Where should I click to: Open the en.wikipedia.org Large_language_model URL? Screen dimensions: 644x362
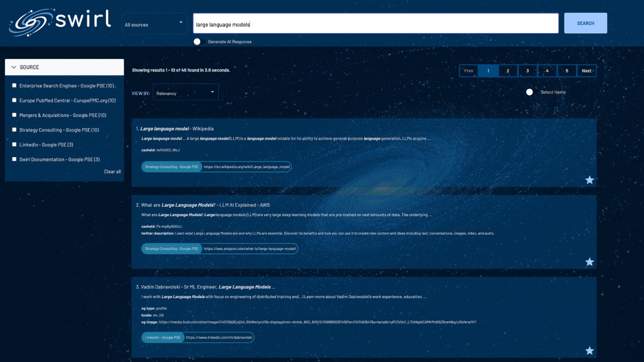[x=247, y=166]
